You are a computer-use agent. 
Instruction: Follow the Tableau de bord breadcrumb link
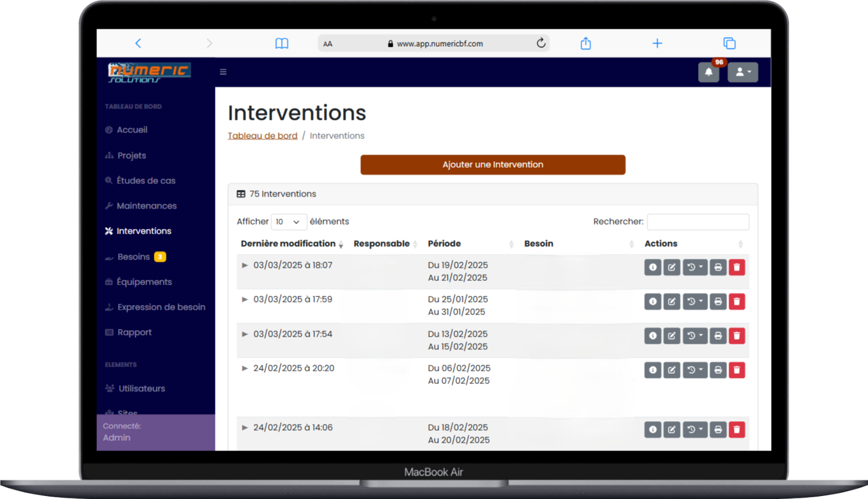click(262, 136)
